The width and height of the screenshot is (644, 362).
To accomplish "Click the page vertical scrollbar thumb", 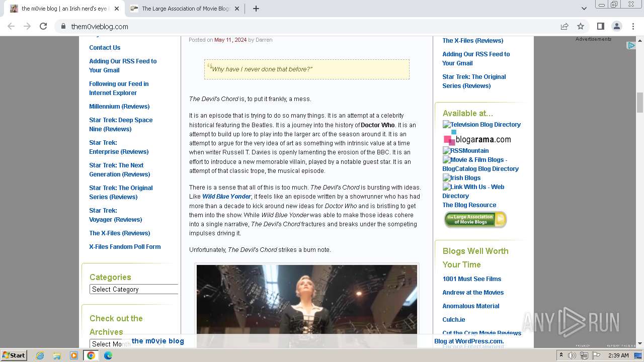I will pos(640,103).
